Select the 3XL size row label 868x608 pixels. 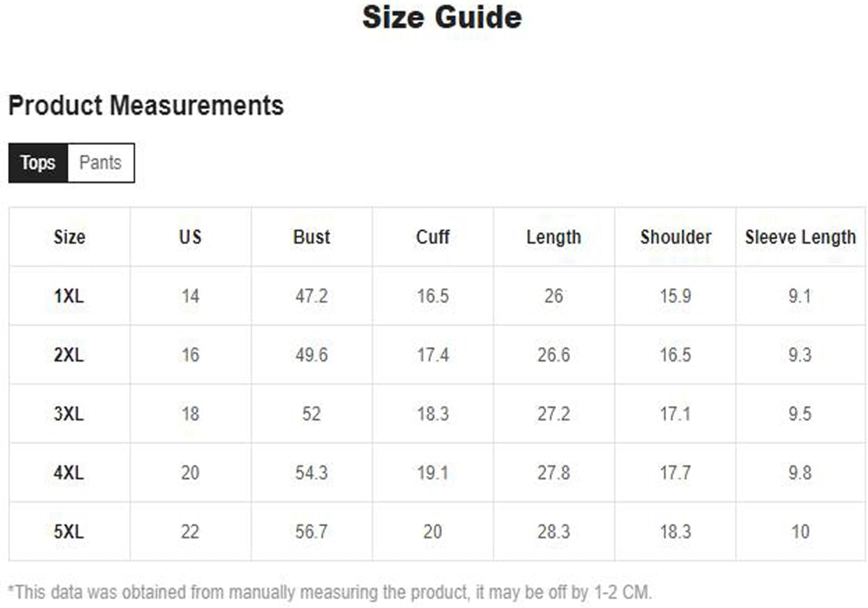pos(69,413)
